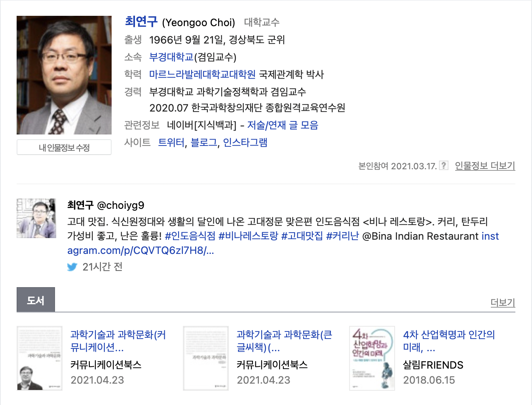
Task: Open the 트위터 site link
Action: [171, 142]
